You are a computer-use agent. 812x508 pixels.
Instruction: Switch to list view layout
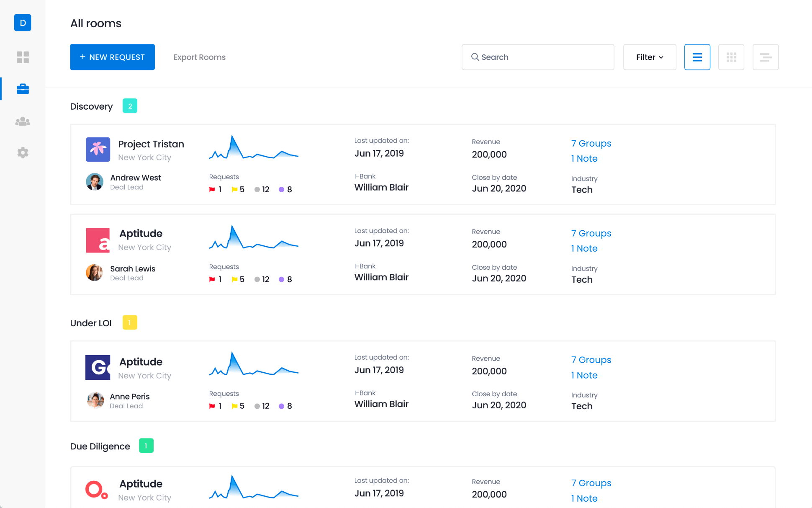pyautogui.click(x=697, y=57)
